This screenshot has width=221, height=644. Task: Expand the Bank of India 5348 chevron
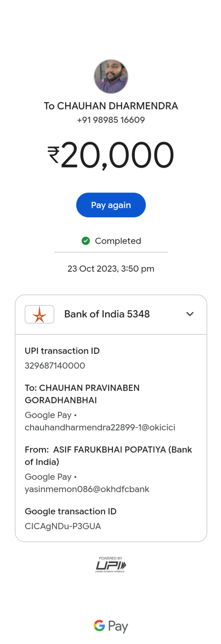coord(190,314)
